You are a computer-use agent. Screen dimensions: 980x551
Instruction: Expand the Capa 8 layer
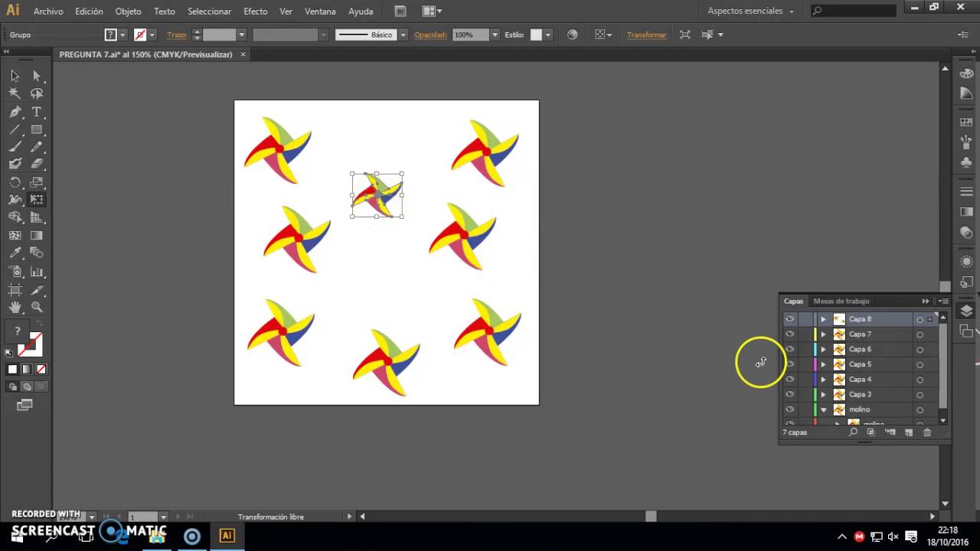click(824, 319)
